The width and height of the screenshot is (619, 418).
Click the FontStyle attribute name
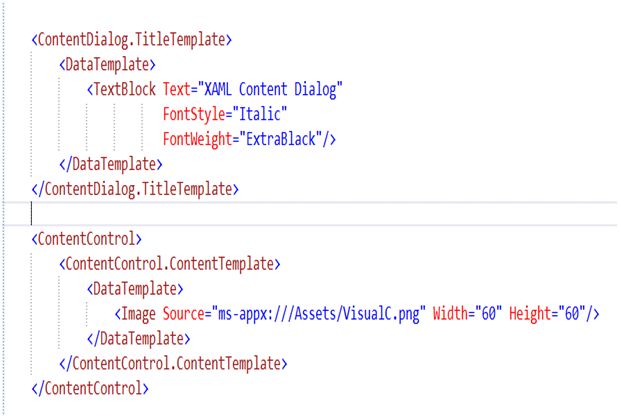coord(196,114)
